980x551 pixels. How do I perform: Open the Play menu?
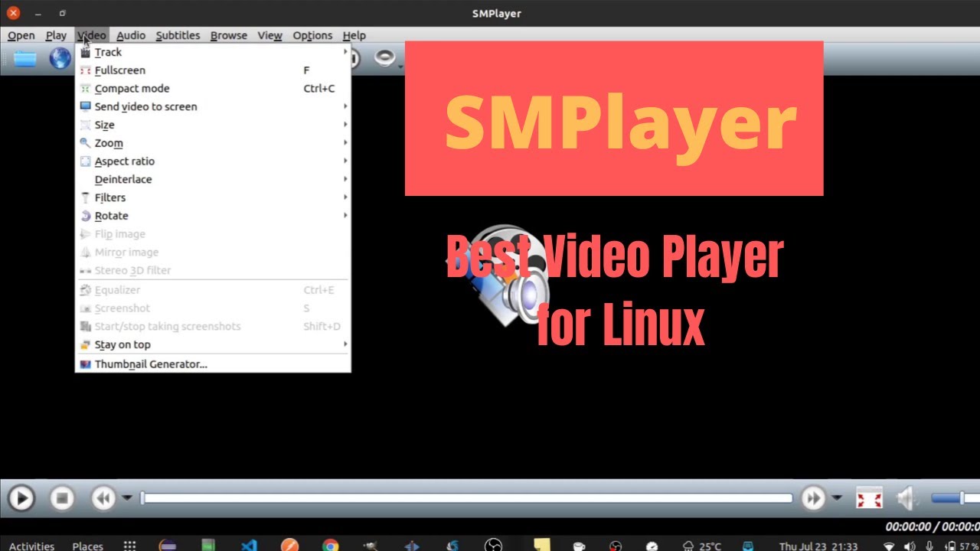click(56, 35)
